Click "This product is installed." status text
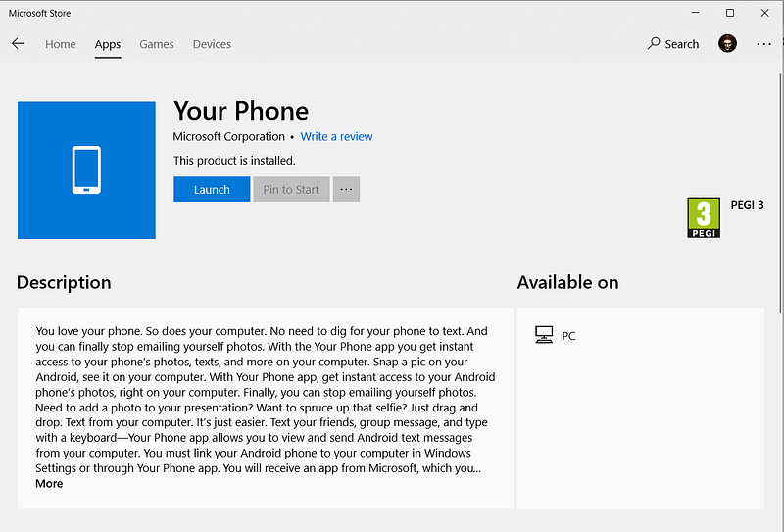This screenshot has height=532, width=784. click(x=234, y=161)
